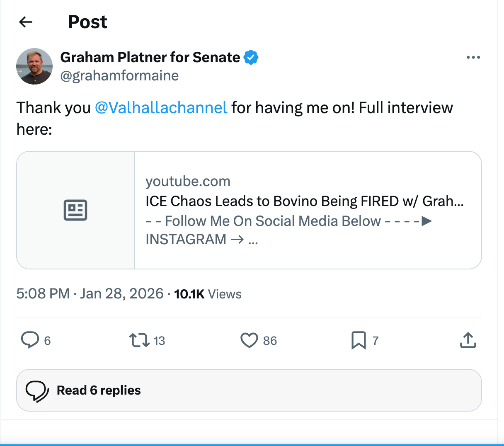Click the reply speech bubble icon
Viewport: 504px width, 446px height.
30,340
